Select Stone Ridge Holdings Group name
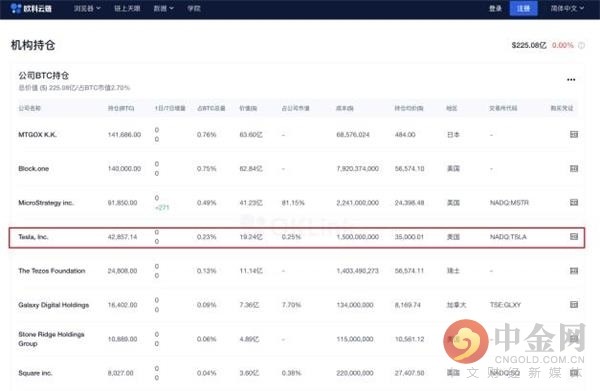The height and width of the screenshot is (391, 600). point(51,339)
